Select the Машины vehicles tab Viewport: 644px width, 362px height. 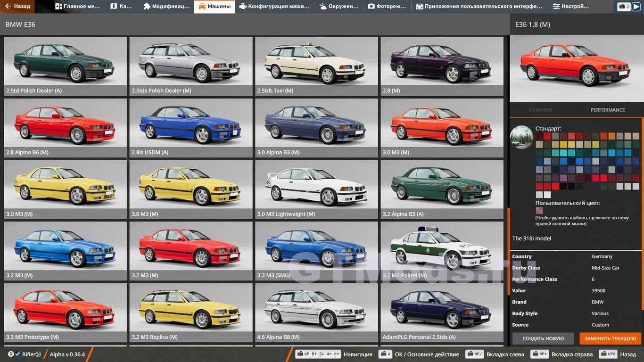[x=215, y=7]
